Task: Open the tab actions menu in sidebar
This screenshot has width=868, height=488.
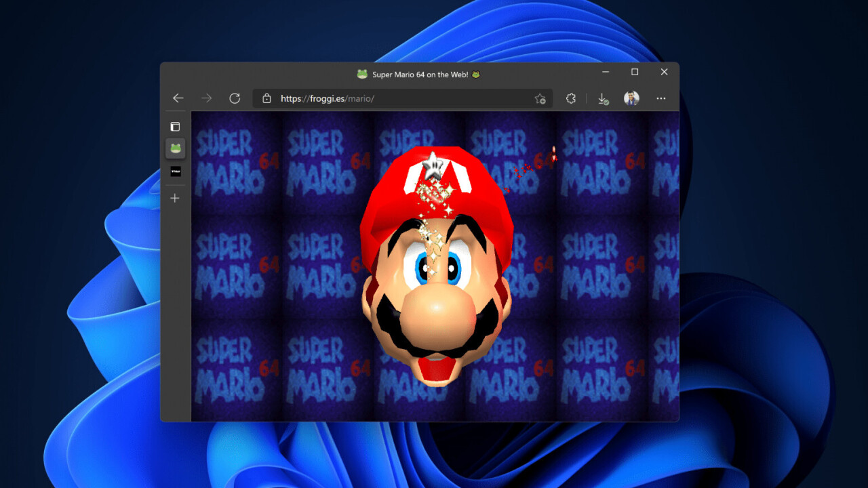Action: pos(175,126)
